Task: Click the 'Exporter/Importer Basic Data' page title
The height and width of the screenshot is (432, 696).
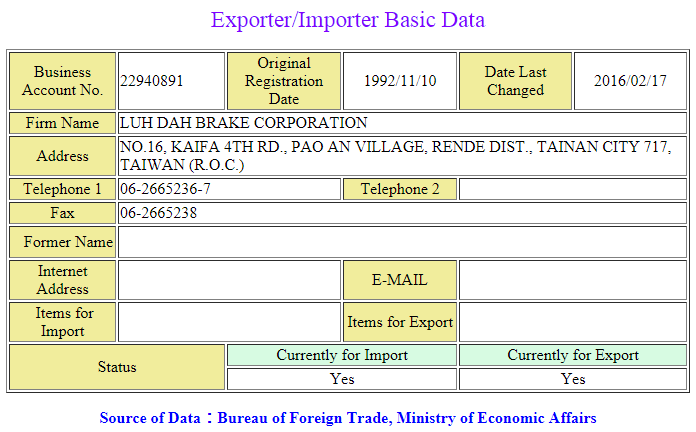Action: [348, 20]
